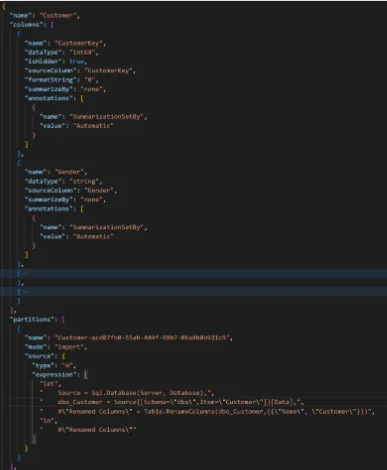This screenshot has width=387, height=470.
Task: Click the "name": "Gender" line
Action: click(56, 172)
